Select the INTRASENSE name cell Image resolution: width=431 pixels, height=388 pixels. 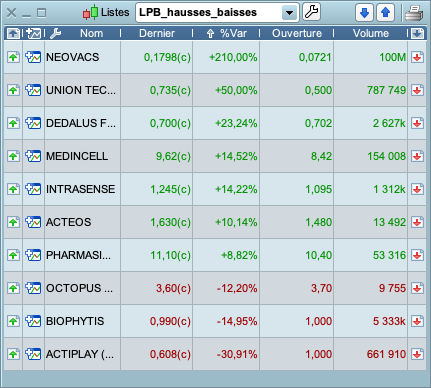82,189
